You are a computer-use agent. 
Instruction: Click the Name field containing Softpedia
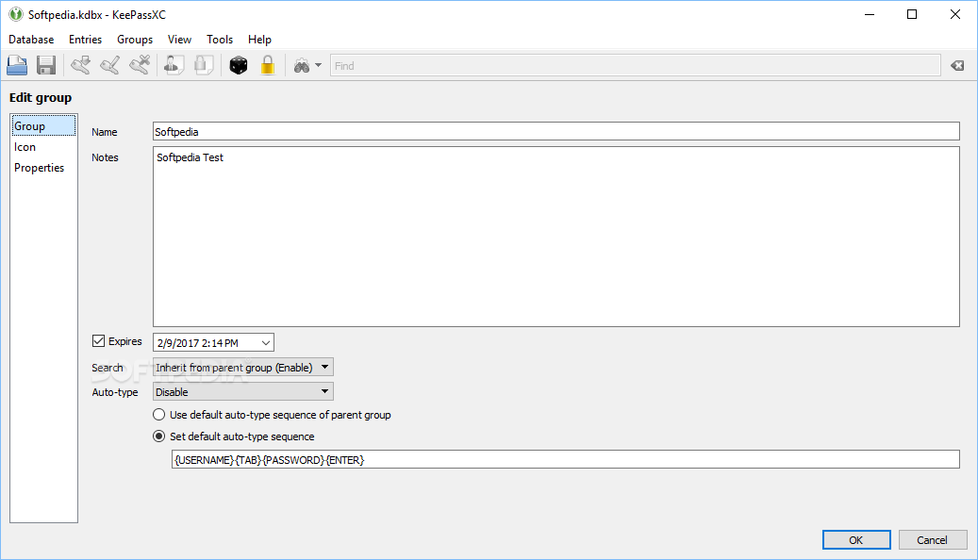556,132
